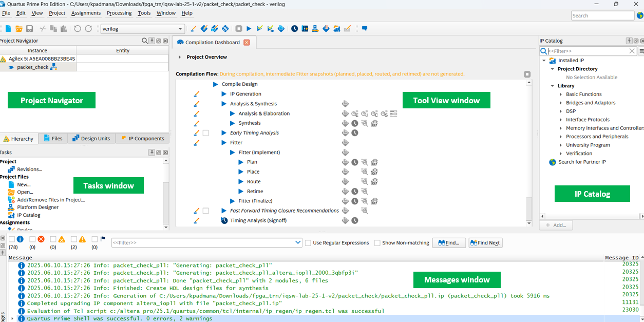Click the Open folder icon in toolbar

[x=19, y=29]
